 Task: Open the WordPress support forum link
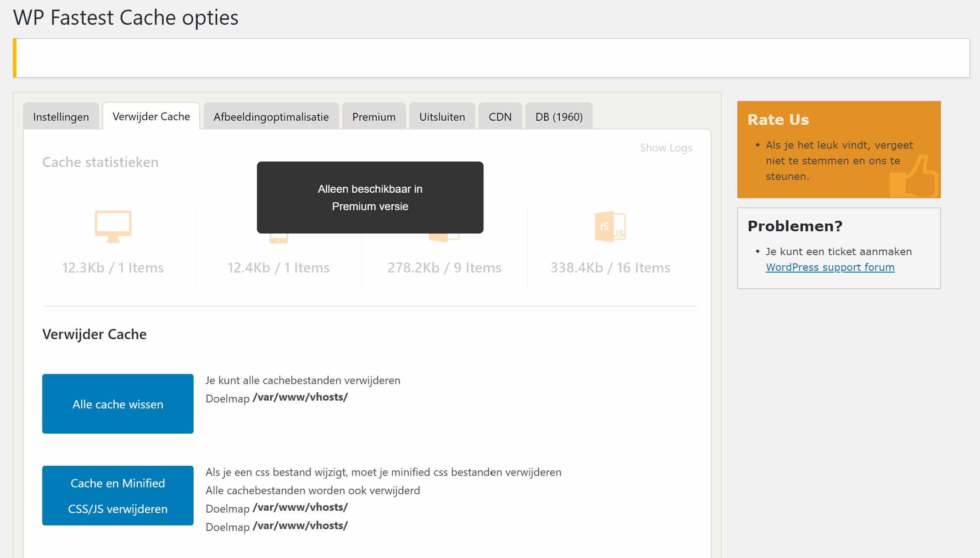830,267
